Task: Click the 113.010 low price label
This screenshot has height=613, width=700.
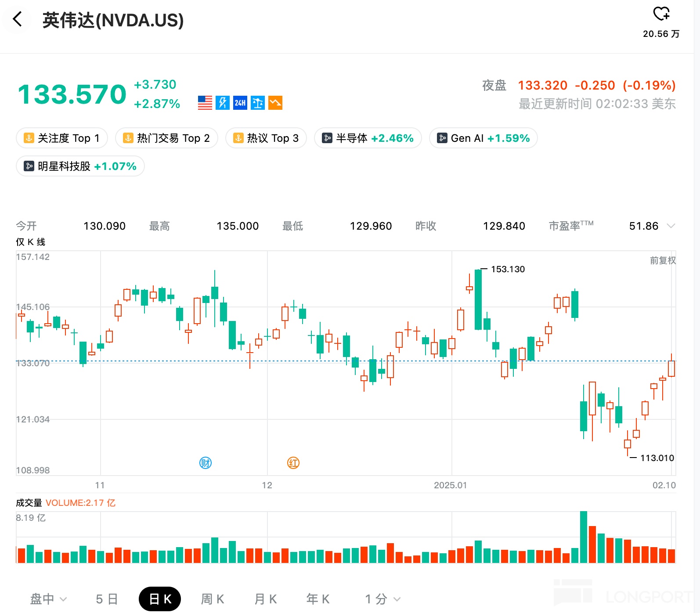Action: 657,458
